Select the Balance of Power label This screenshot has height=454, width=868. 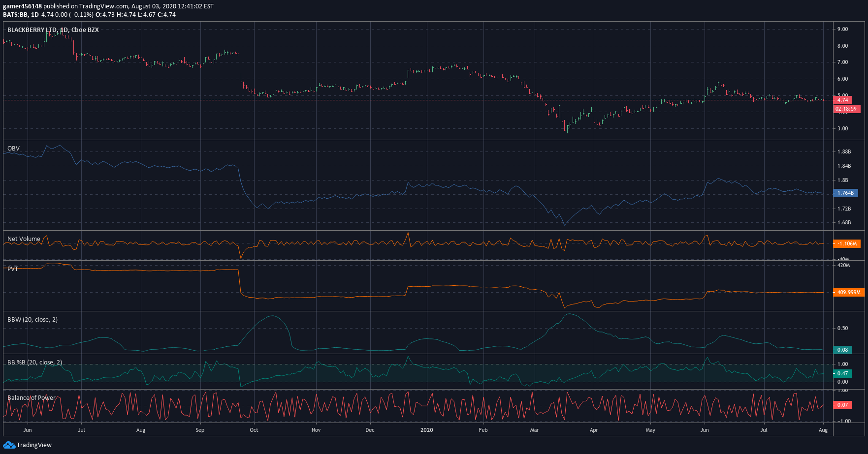click(32, 398)
